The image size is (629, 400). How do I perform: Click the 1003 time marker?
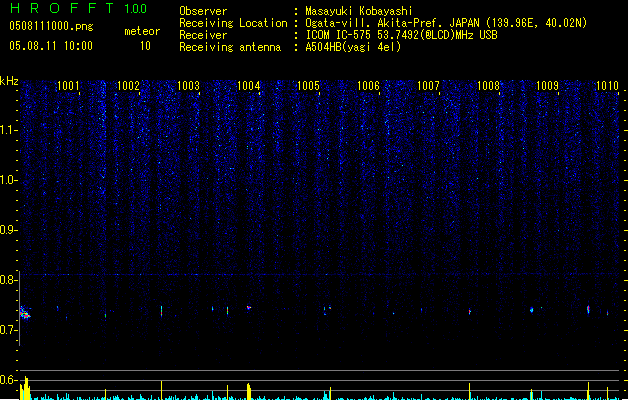point(188,86)
